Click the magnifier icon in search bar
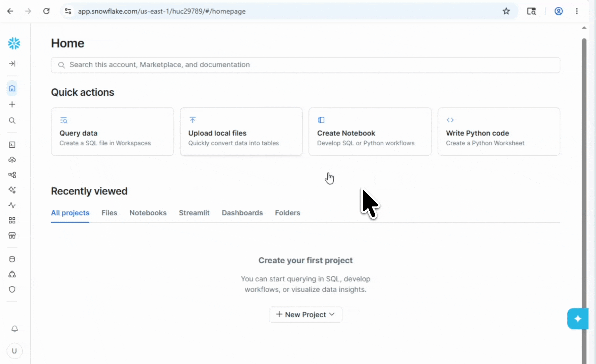Image resolution: width=596 pixels, height=364 pixels. [x=61, y=65]
